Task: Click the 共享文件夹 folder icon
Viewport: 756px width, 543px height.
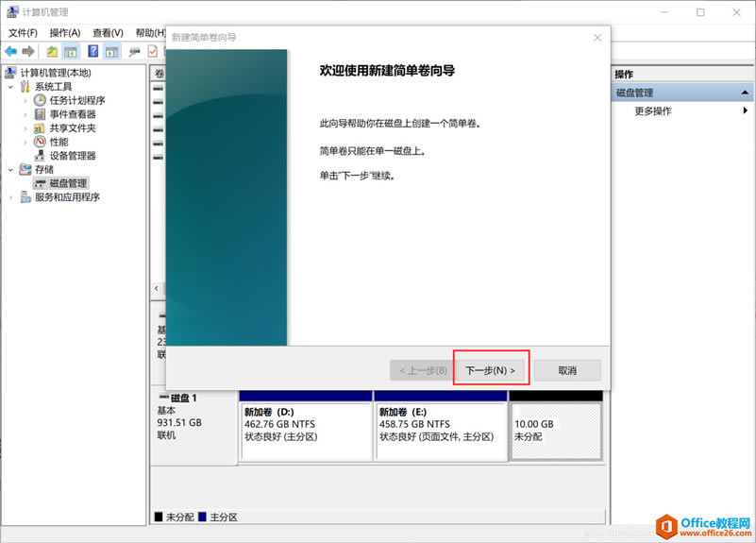Action: click(x=40, y=128)
